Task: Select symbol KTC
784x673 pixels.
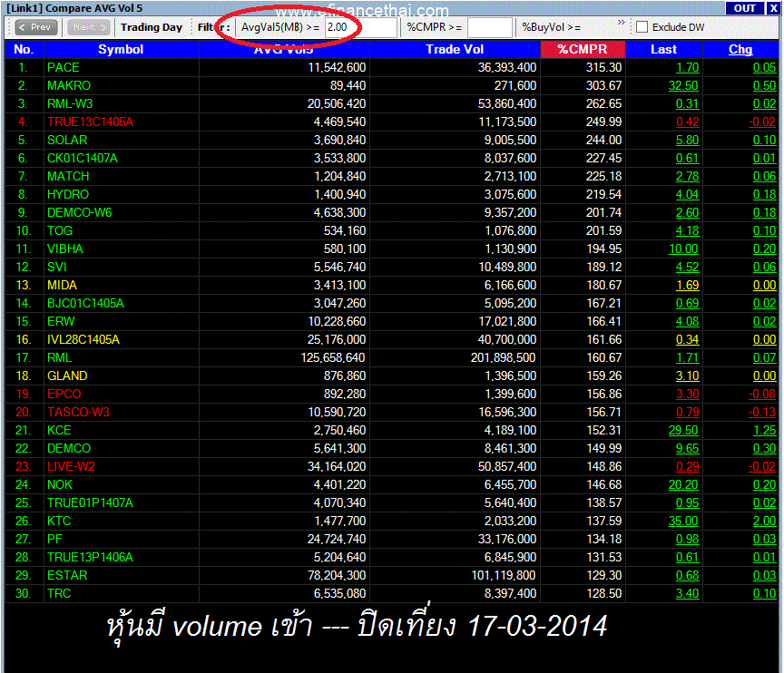Action: 59,522
